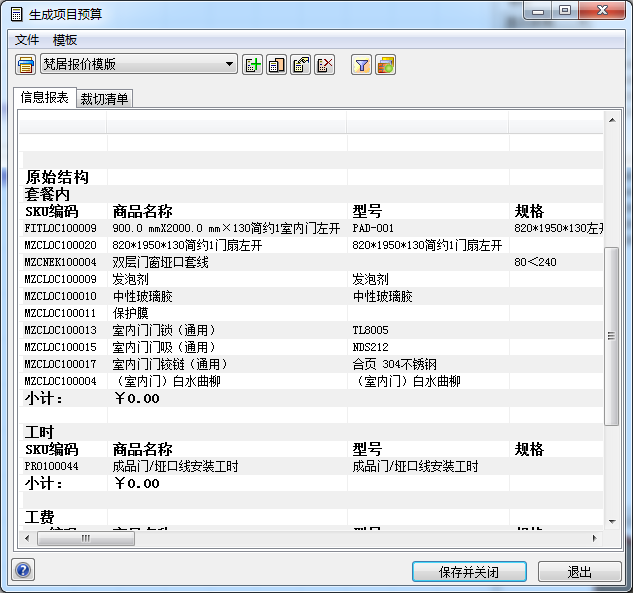Click the 退出 button
Screen dimensions: 633x593
(x=579, y=572)
